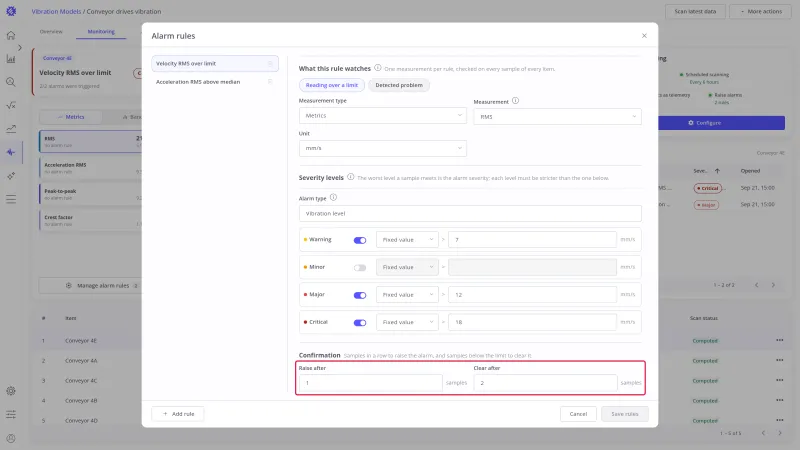Click the info icon next to Measurement

(515, 101)
